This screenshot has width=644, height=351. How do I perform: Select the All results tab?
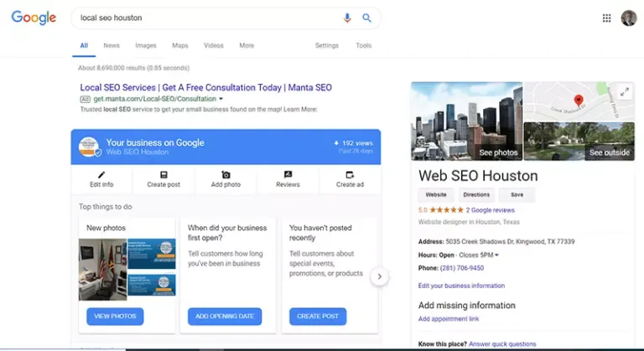pos(84,45)
